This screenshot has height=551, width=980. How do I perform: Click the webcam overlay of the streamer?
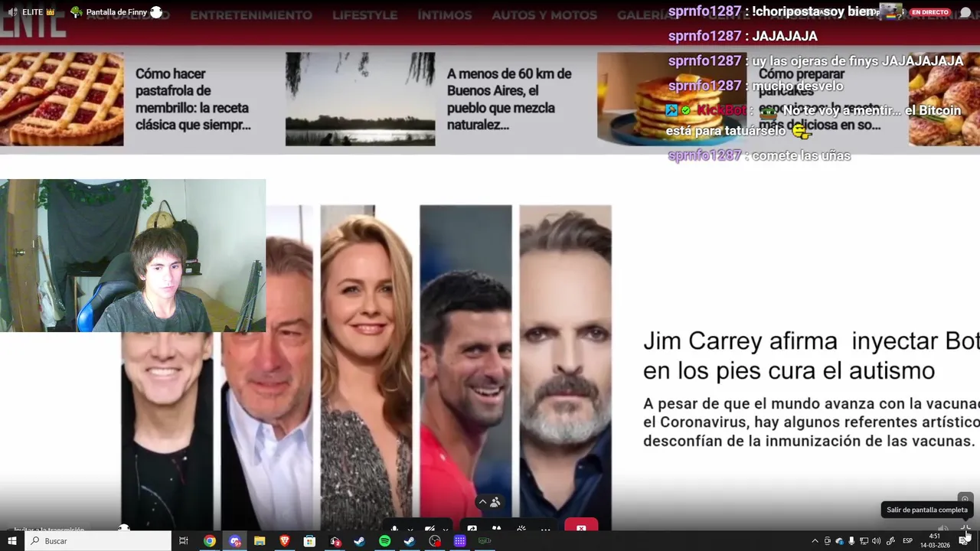click(132, 256)
